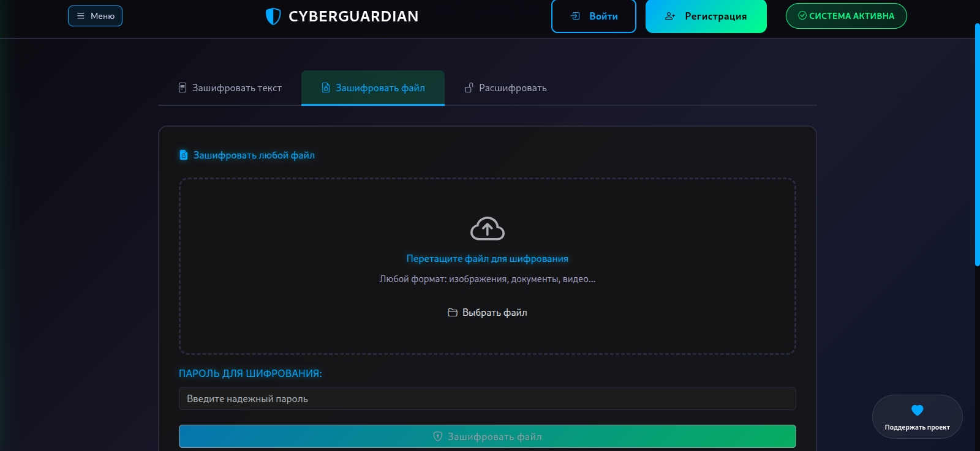
Task: Click the СИСТЕМА АКТИВНА status badge
Action: point(846,16)
